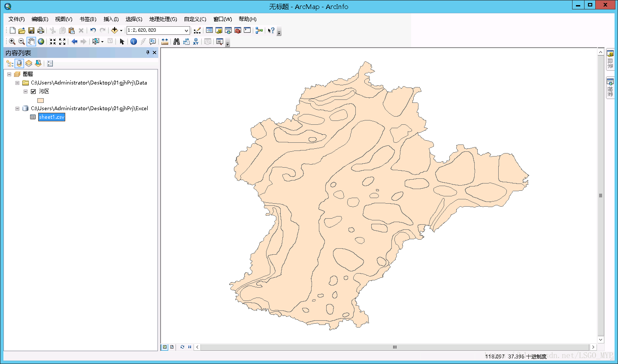The width and height of the screenshot is (618, 364).
Task: Auto-hide the 内容列表 panel pin
Action: tap(148, 52)
